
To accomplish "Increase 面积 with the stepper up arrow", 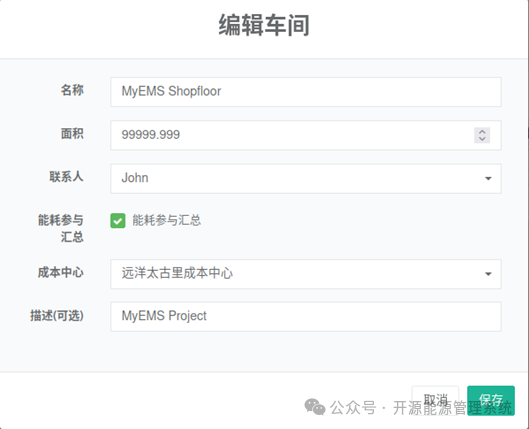I will [482, 132].
